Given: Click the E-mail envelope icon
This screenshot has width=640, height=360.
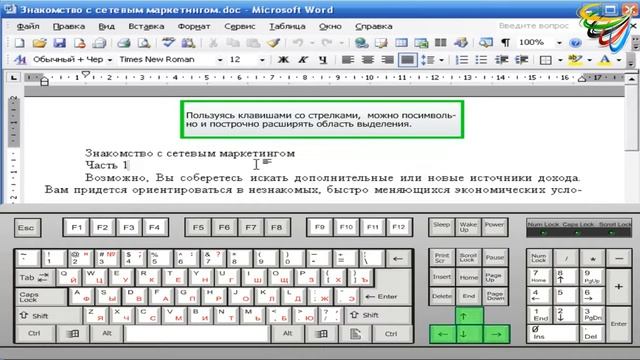Looking at the screenshot, I should (x=99, y=42).
